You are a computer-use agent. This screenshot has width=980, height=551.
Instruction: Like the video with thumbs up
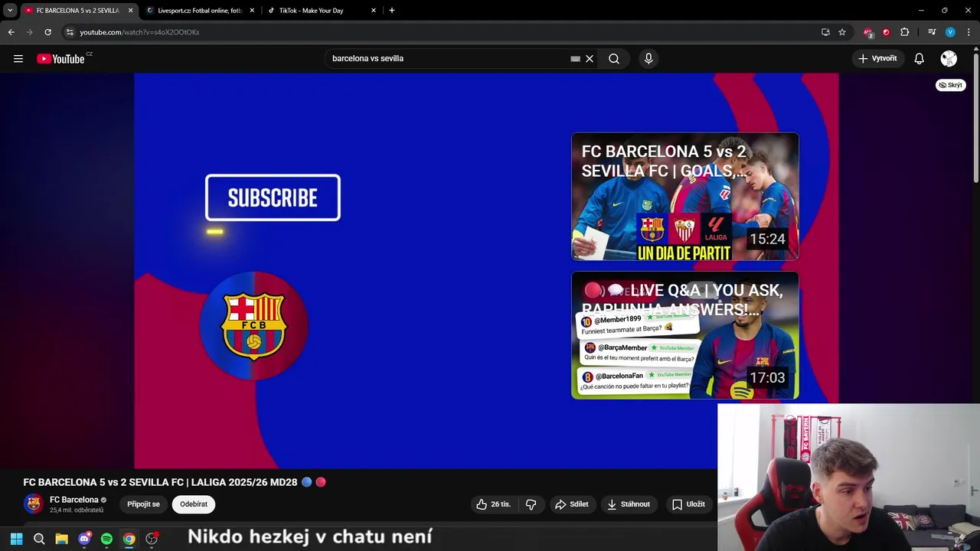[x=493, y=504]
